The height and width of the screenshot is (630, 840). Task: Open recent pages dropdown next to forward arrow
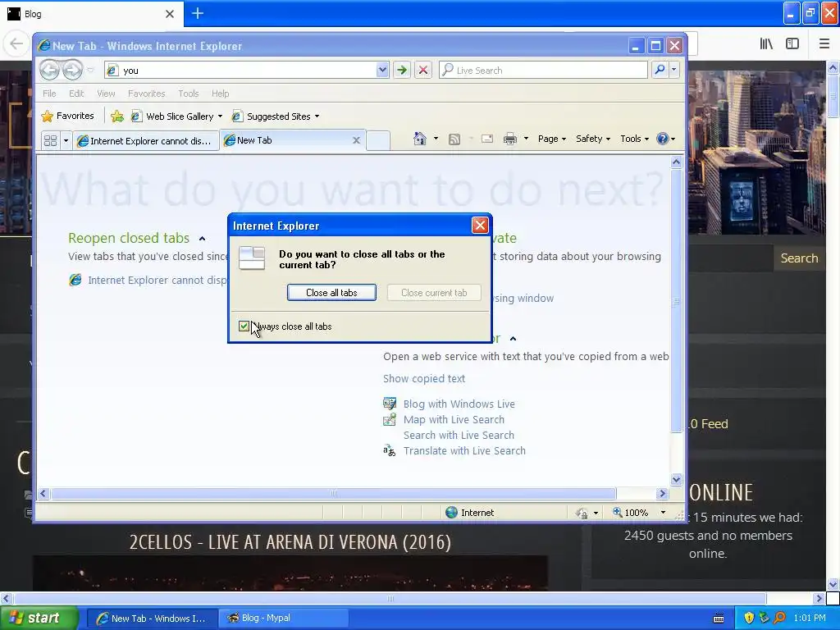(90, 71)
